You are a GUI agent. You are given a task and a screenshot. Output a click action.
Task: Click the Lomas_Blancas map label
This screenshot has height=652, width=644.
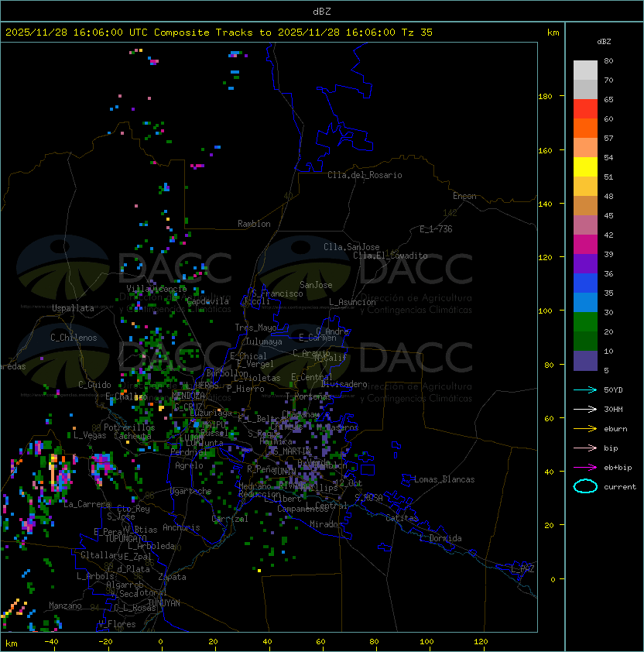click(444, 479)
